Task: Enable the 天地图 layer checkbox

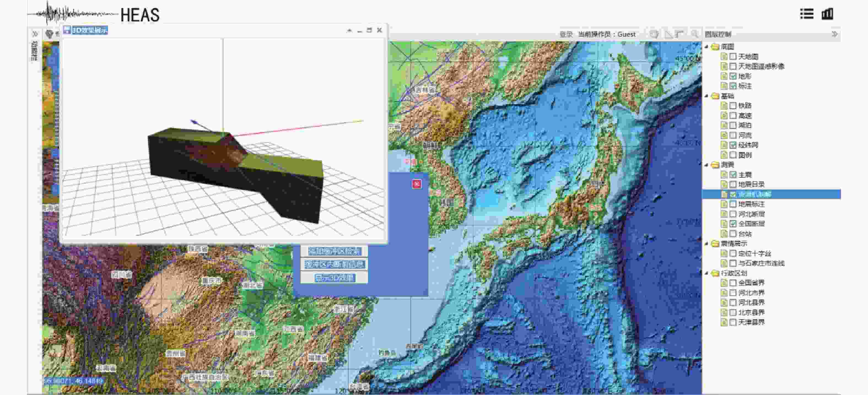Action: 732,56
